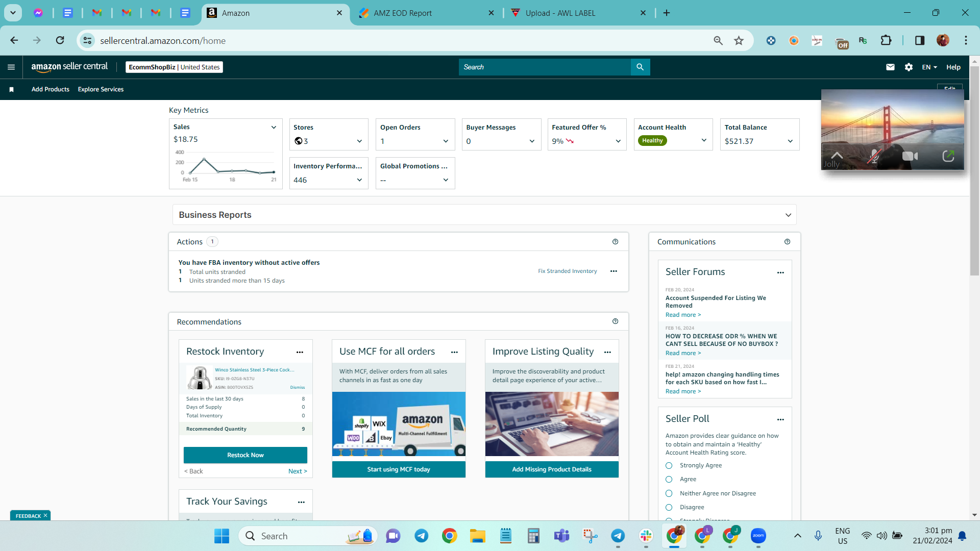980x551 pixels.
Task: Open Zoom from the Windows taskbar
Action: click(758, 536)
